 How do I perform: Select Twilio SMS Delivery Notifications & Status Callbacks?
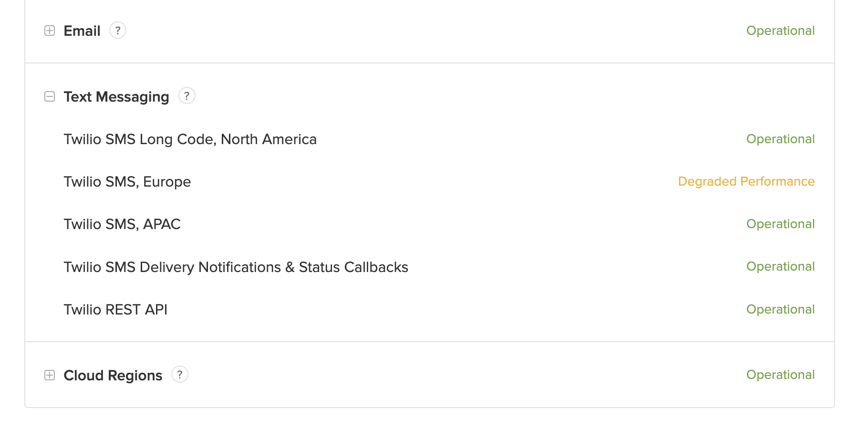pyautogui.click(x=236, y=267)
